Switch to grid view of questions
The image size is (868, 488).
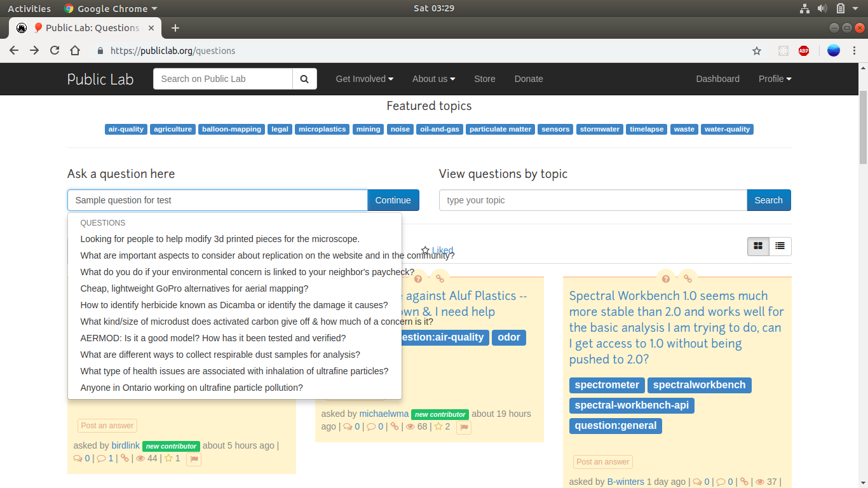click(x=758, y=246)
